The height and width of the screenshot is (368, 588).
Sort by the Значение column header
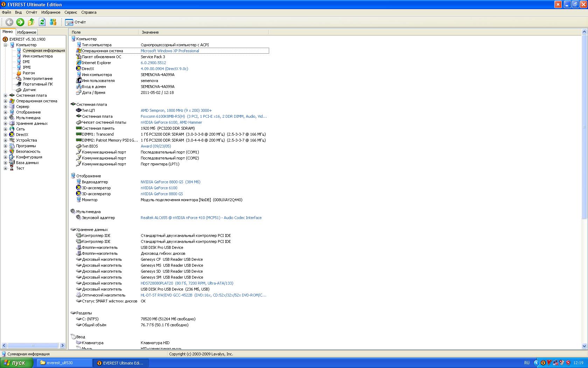click(203, 32)
